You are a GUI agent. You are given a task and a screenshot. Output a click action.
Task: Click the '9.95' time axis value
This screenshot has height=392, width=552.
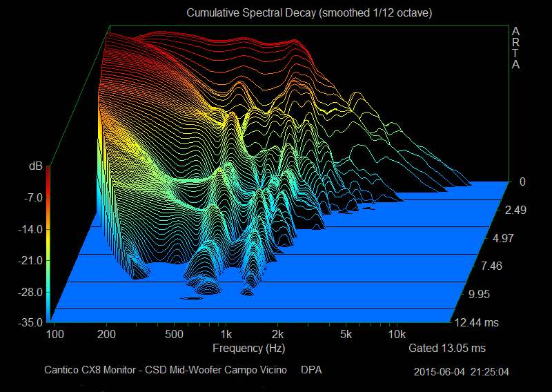click(479, 295)
